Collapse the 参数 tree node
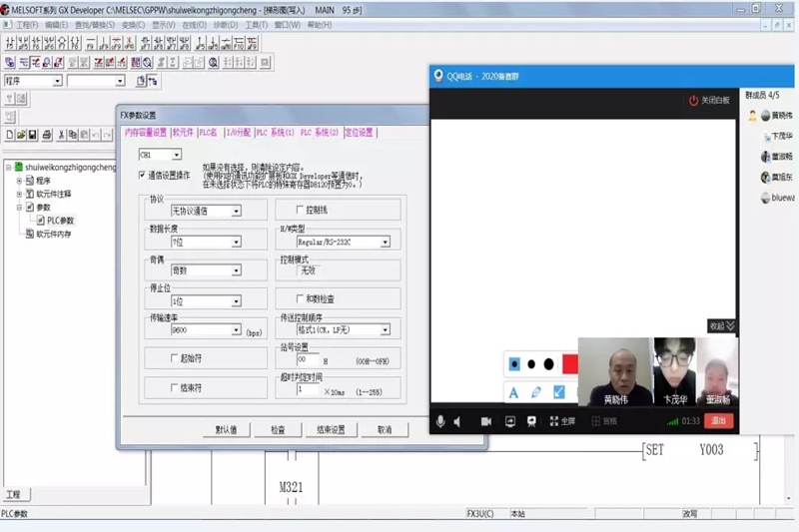 19,208
